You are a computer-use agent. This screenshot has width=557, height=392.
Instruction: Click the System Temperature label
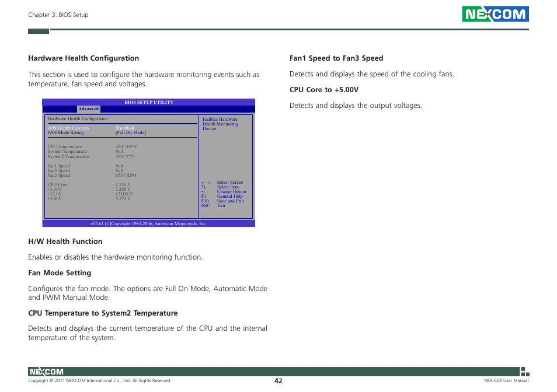[67, 152]
